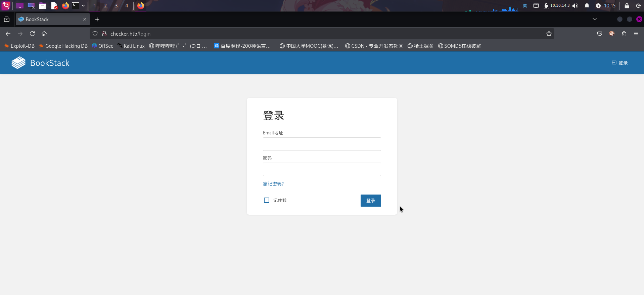Click the shield tracking protection icon
This screenshot has width=644, height=295.
pyautogui.click(x=95, y=34)
